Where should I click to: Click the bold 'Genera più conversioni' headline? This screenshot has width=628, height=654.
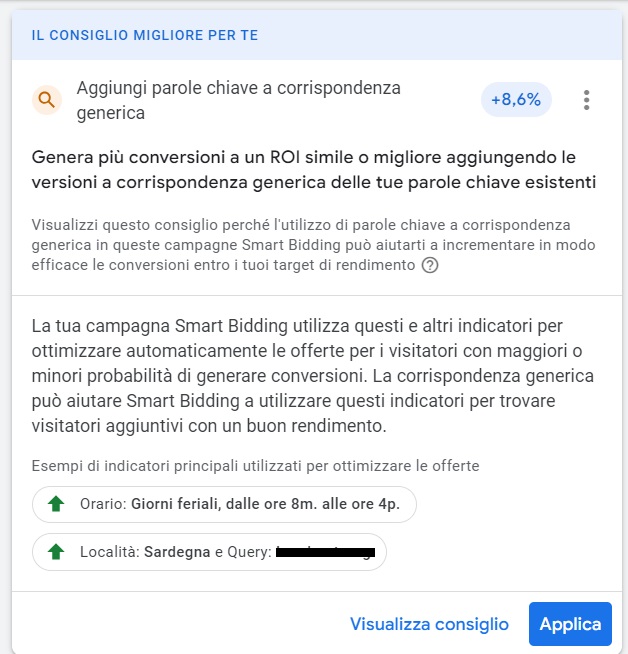[312, 170]
